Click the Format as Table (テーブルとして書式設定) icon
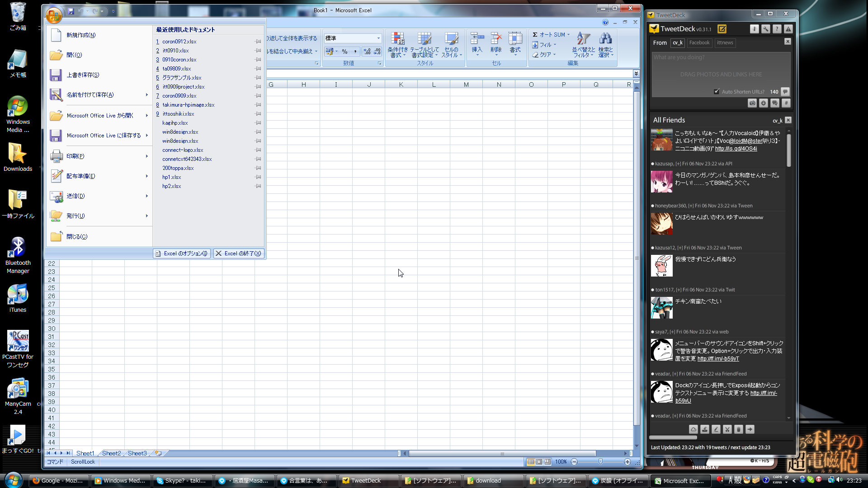This screenshot has width=868, height=488. coord(424,45)
